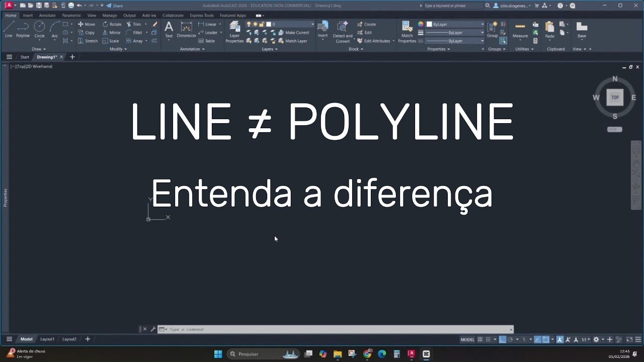Image resolution: width=644 pixels, height=362 pixels.
Task: Click the Group tool
Action: tap(493, 29)
